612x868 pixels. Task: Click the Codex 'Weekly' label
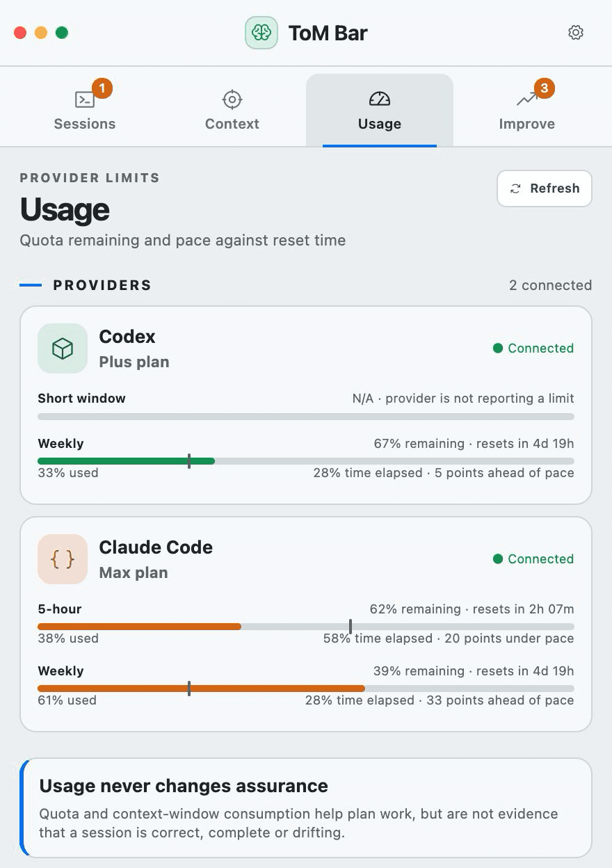click(61, 444)
